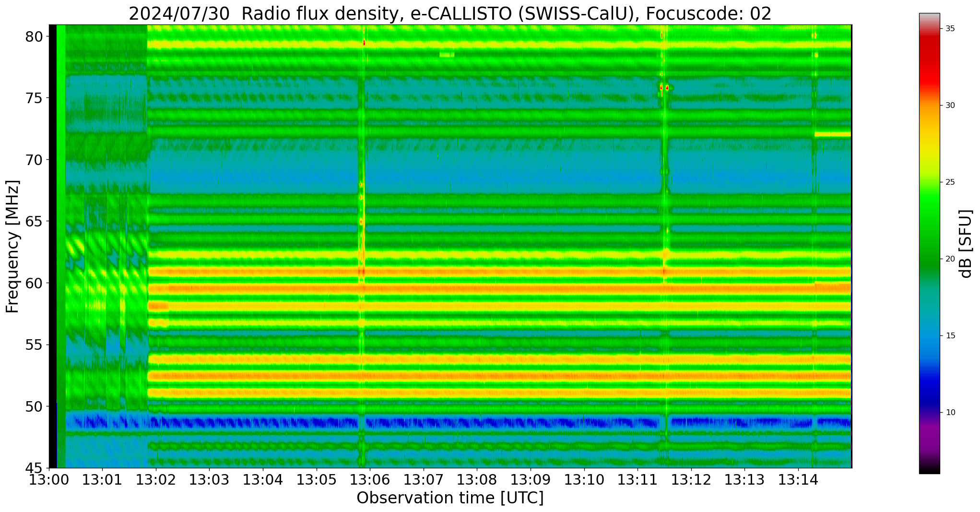The image size is (980, 512).
Task: Click the 13:07 time tick label
Action: [424, 479]
